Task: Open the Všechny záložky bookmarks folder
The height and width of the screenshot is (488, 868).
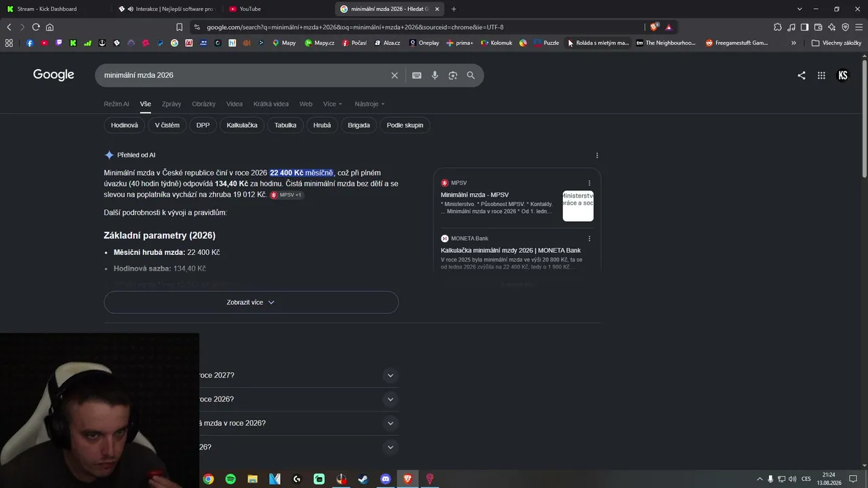Action: 836,43
